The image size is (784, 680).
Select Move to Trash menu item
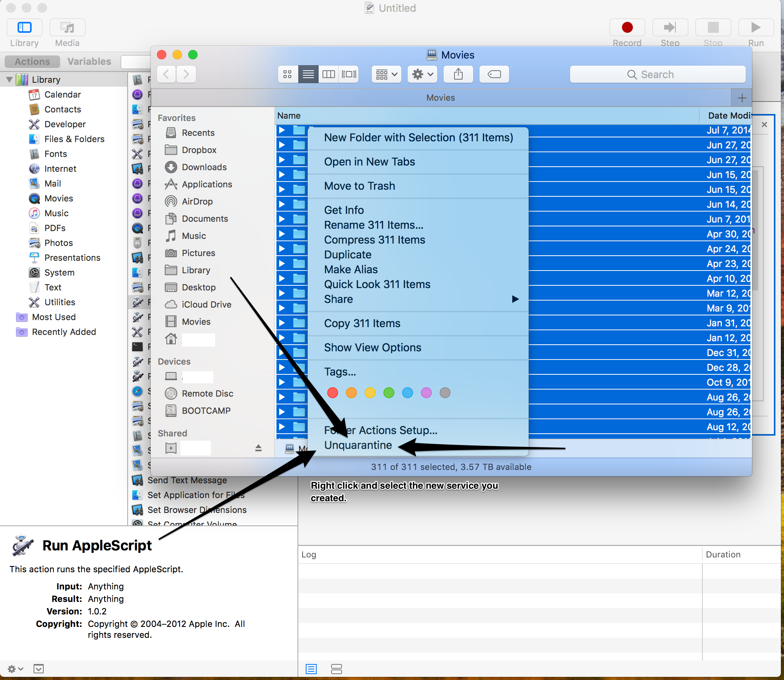click(x=359, y=186)
